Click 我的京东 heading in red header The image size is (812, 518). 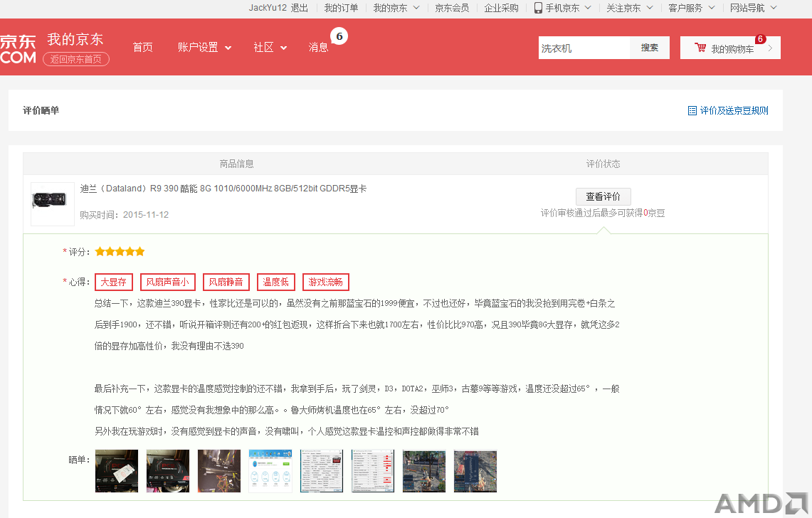tap(75, 39)
